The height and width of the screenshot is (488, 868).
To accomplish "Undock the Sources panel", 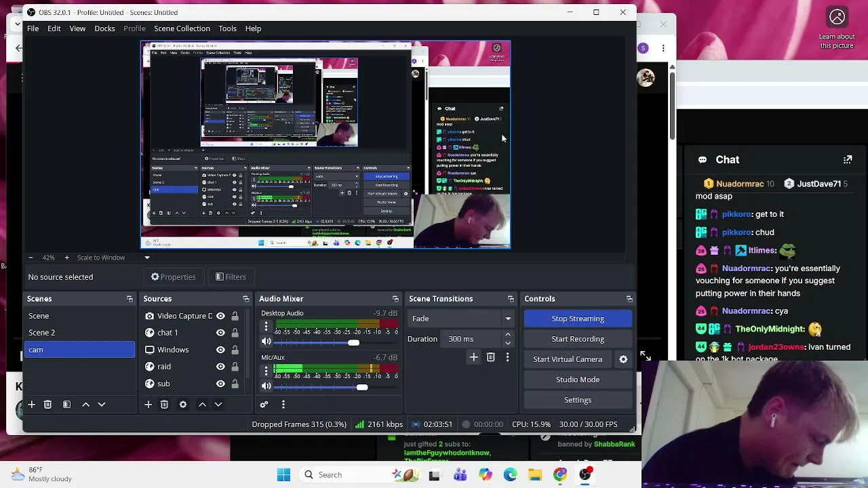I will click(246, 299).
